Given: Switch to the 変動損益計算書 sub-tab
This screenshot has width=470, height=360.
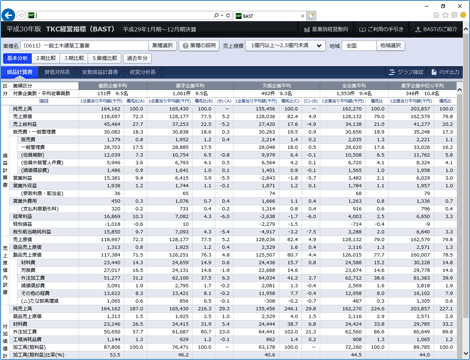Looking at the screenshot, I should pyautogui.click(x=100, y=72).
